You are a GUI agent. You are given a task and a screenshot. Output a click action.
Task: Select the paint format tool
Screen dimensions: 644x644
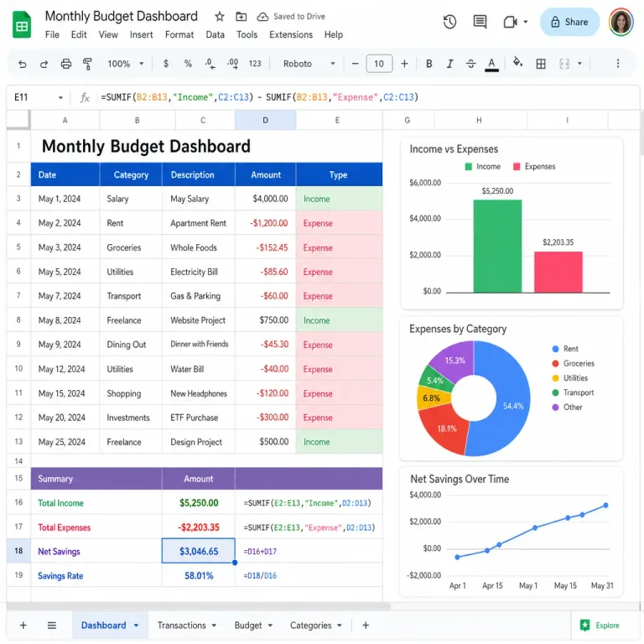(x=87, y=64)
